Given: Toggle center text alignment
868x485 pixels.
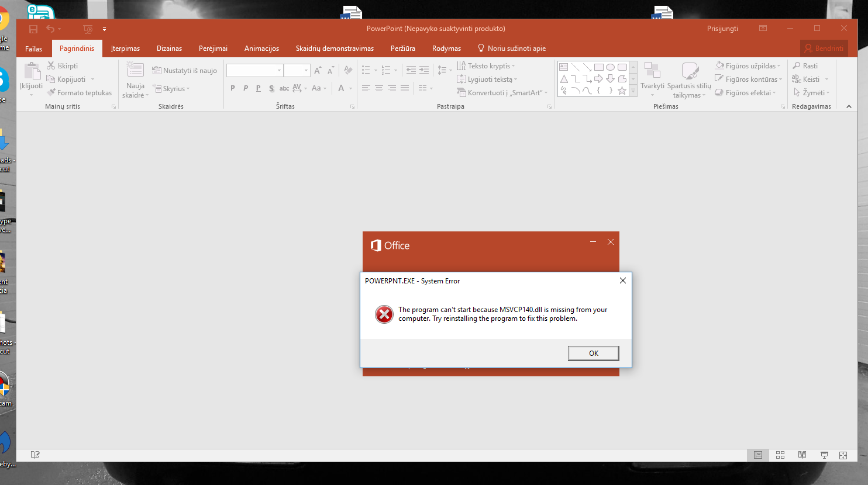Looking at the screenshot, I should (379, 88).
